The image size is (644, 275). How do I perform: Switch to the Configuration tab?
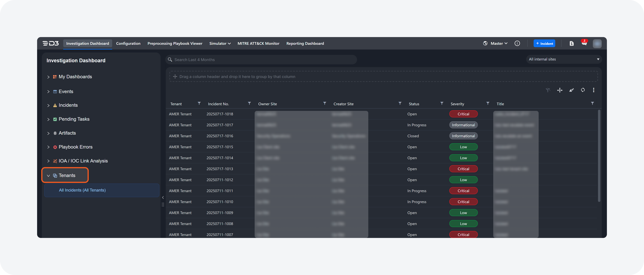point(128,43)
